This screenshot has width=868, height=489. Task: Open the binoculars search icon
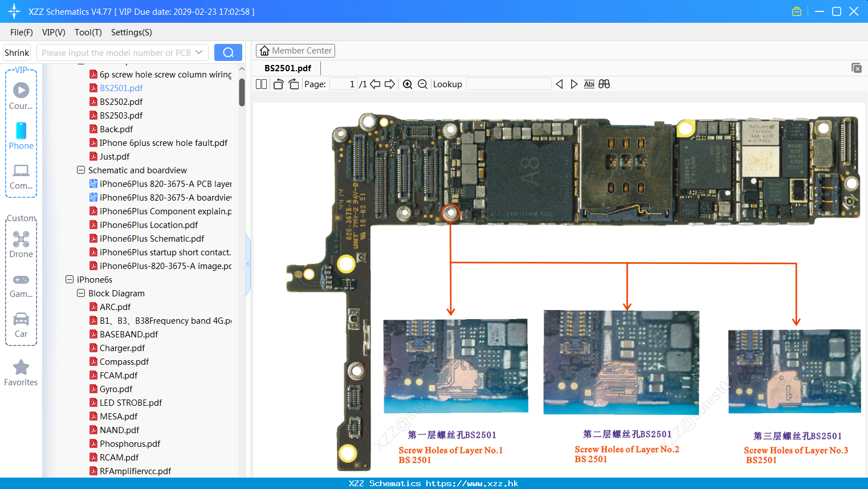point(604,84)
